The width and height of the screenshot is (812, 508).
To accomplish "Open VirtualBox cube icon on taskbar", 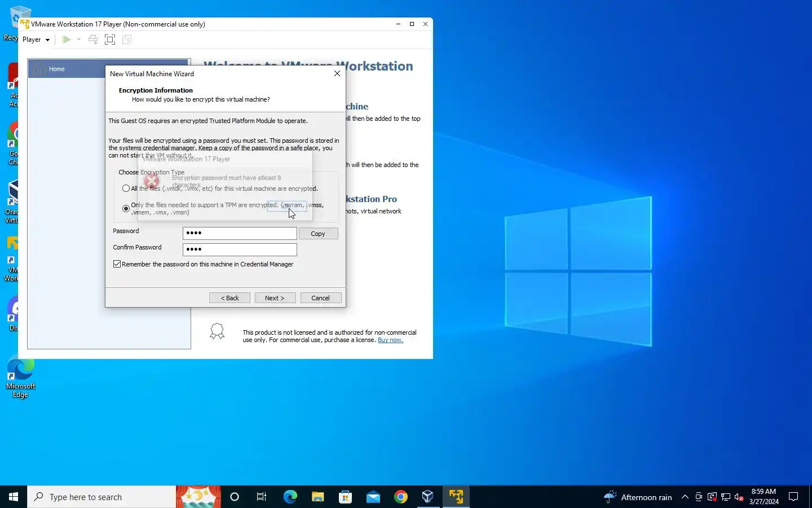I will [x=428, y=497].
